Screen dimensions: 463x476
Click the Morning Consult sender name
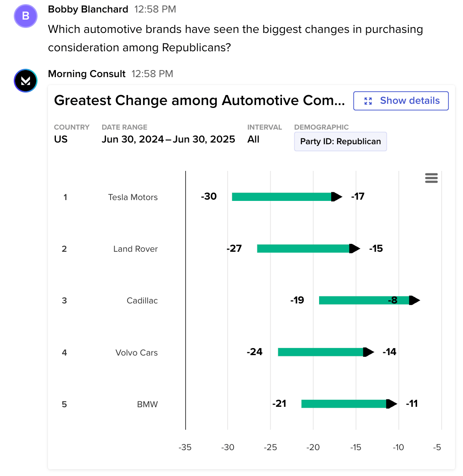[x=87, y=74]
